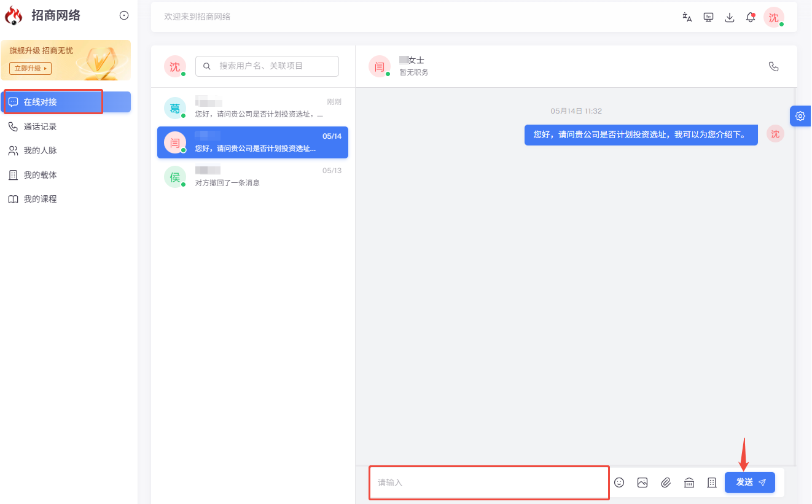Click the 沈 profile avatar in top bar
812x504 pixels.
[x=774, y=17]
